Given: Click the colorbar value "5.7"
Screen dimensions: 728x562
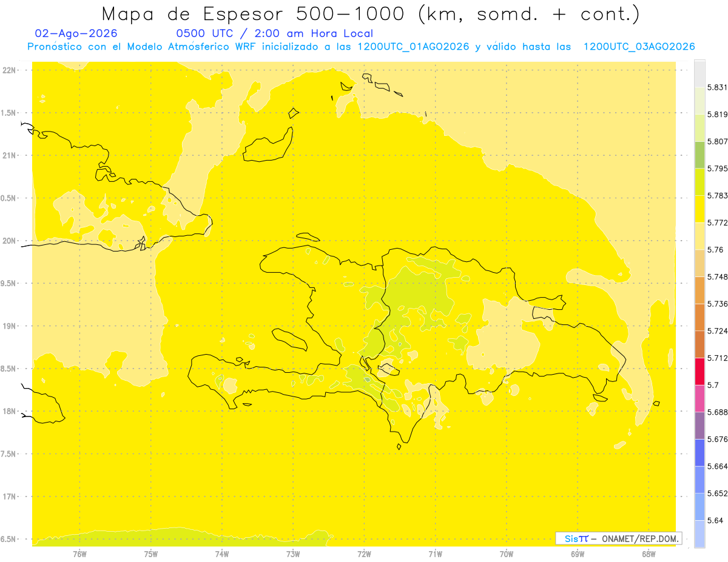Looking at the screenshot, I should 713,385.
